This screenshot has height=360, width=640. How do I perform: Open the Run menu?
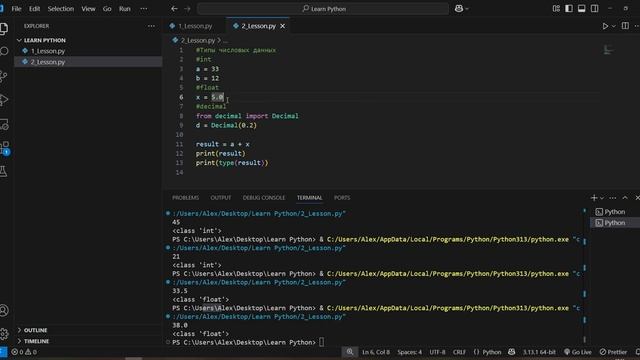tap(124, 9)
